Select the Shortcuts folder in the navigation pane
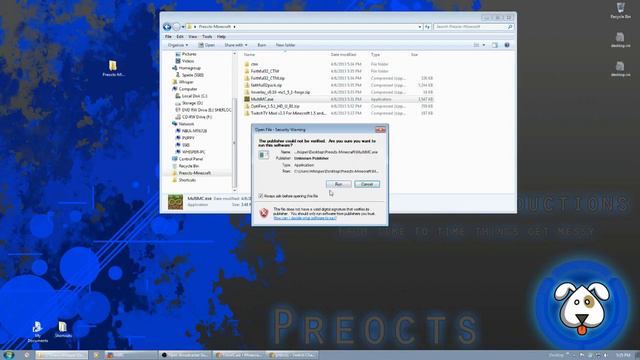 [187, 180]
